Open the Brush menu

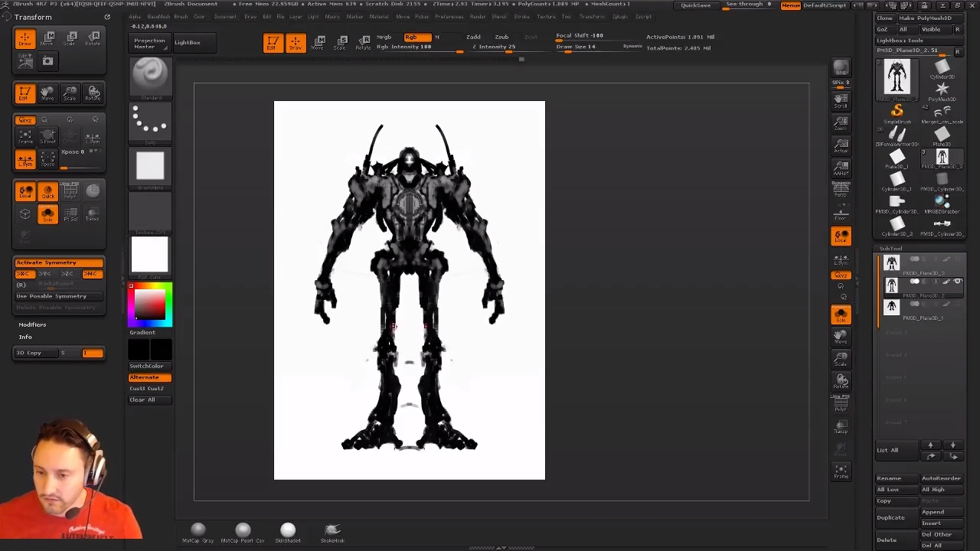coord(180,16)
